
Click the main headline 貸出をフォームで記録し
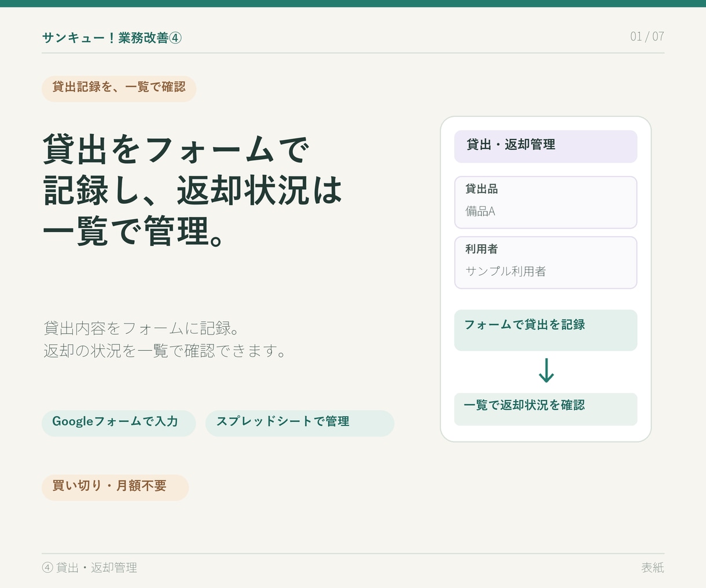(193, 190)
